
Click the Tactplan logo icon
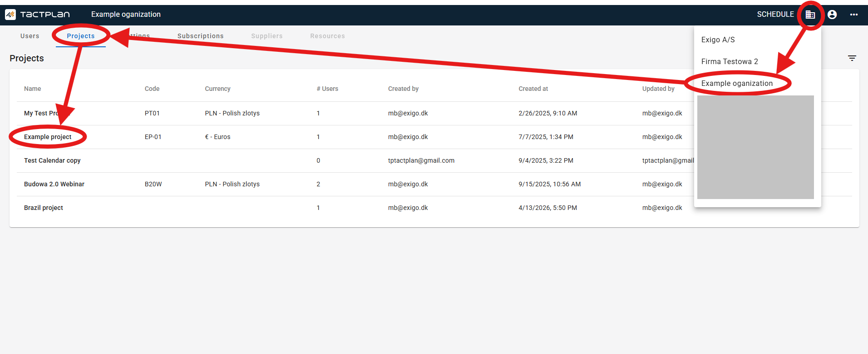click(10, 15)
